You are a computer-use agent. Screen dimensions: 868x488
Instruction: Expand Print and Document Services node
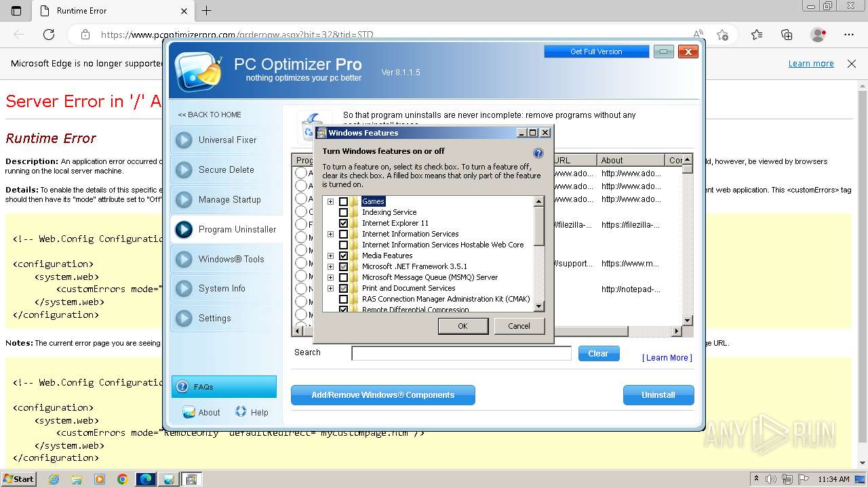click(x=331, y=289)
